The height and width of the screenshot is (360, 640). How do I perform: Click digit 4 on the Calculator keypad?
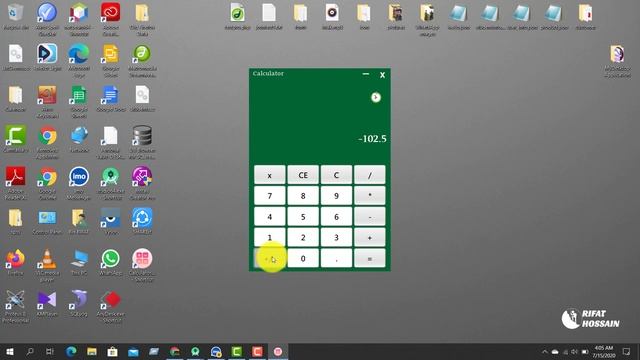(269, 216)
